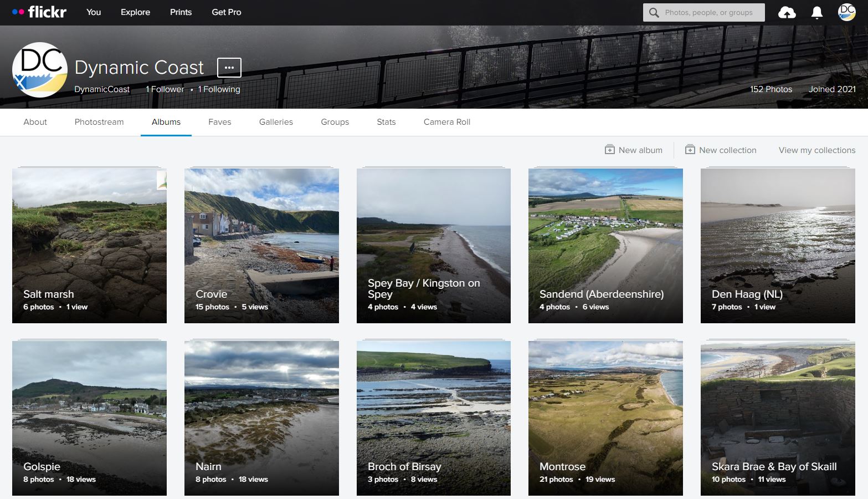Open the account avatar menu
This screenshot has height=499, width=868.
tap(846, 12)
